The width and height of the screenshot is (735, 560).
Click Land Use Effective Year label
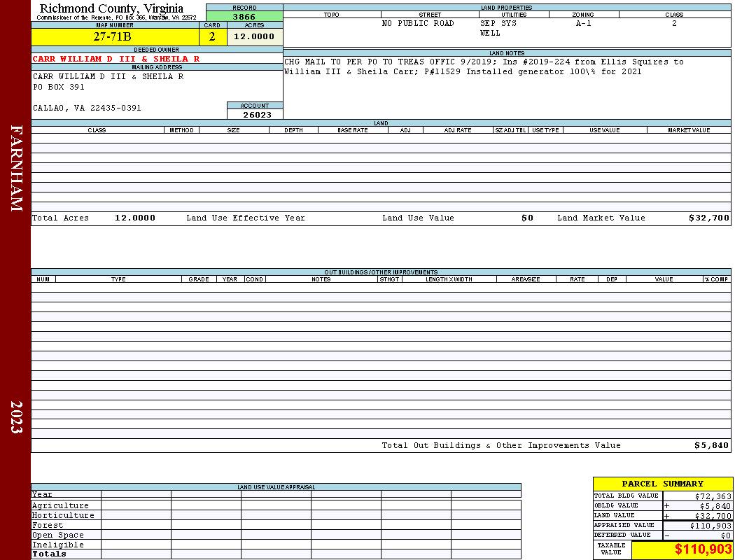246,218
